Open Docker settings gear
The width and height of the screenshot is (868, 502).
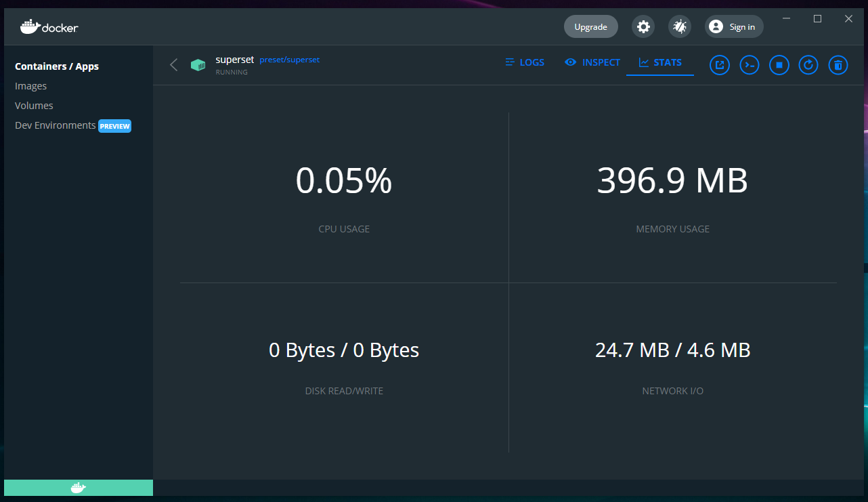point(643,26)
